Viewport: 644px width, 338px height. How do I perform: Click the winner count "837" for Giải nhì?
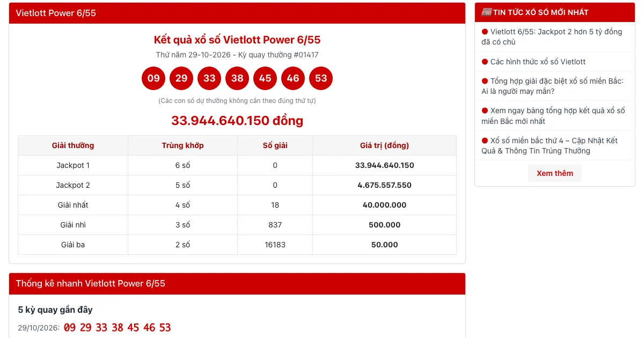(x=275, y=225)
